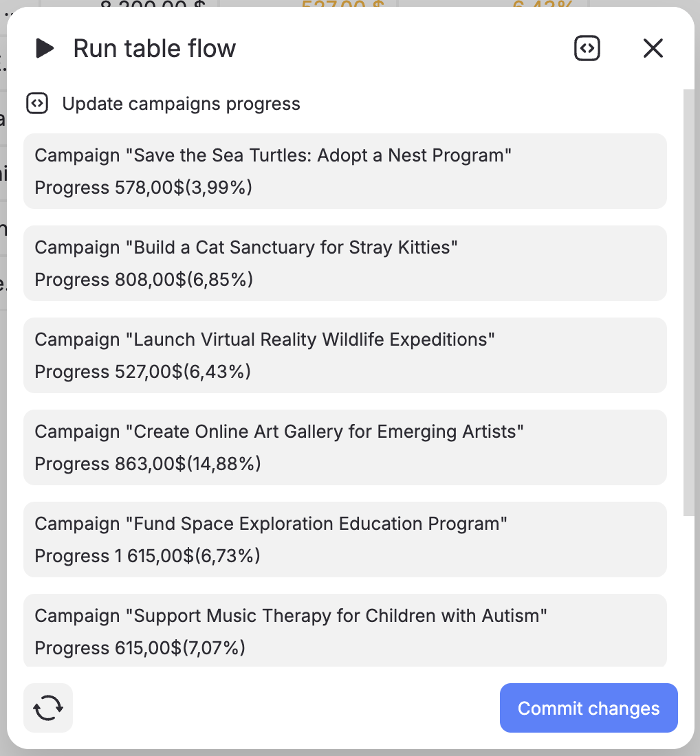
Task: Select the Fund Space Exploration Education Program title
Action: pyautogui.click(x=271, y=524)
